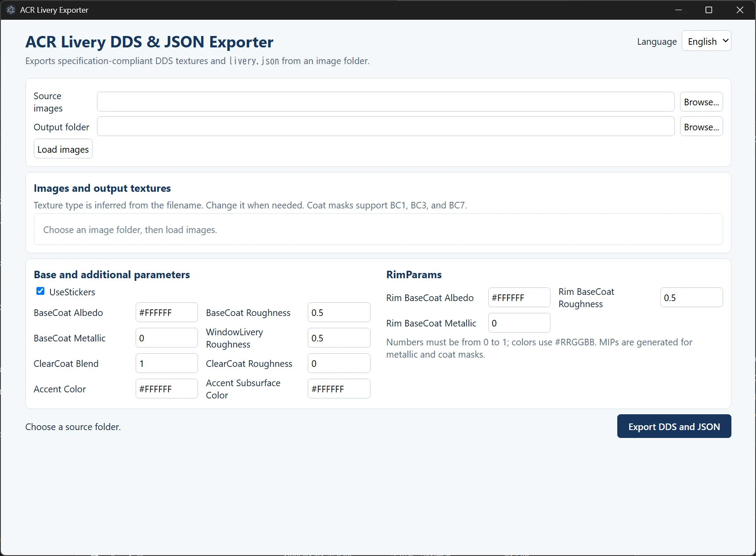This screenshot has height=556, width=756.
Task: Open the Language dropdown set to English
Action: point(706,41)
